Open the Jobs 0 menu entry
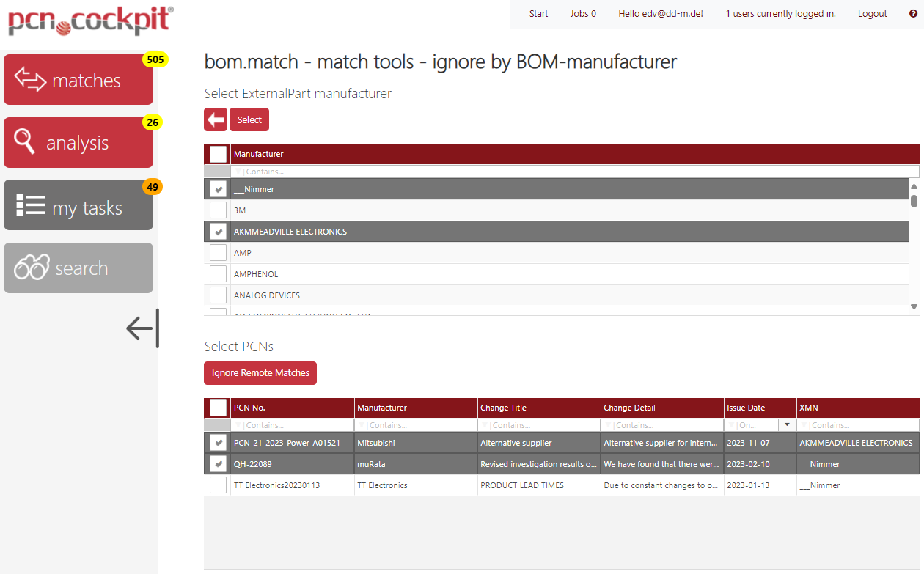The height and width of the screenshot is (574, 924). [x=583, y=13]
